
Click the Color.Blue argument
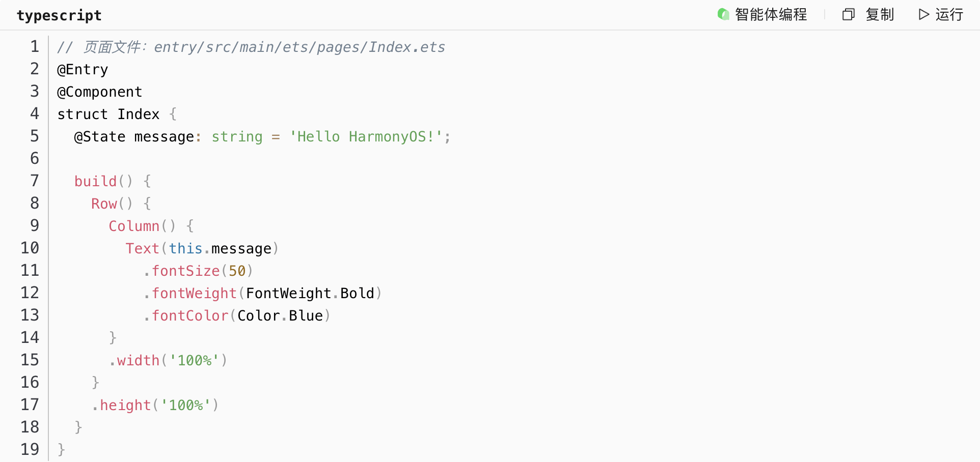tap(280, 315)
